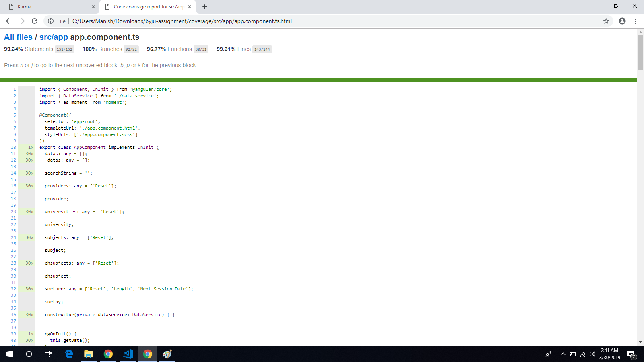Viewport: 644px width, 362px height.
Task: Bookmark this page with the star icon
Action: pyautogui.click(x=606, y=21)
